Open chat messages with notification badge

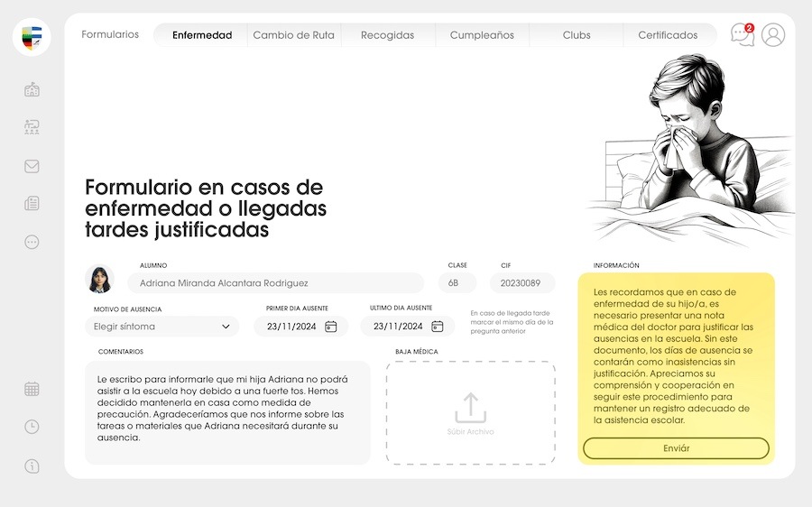[742, 35]
